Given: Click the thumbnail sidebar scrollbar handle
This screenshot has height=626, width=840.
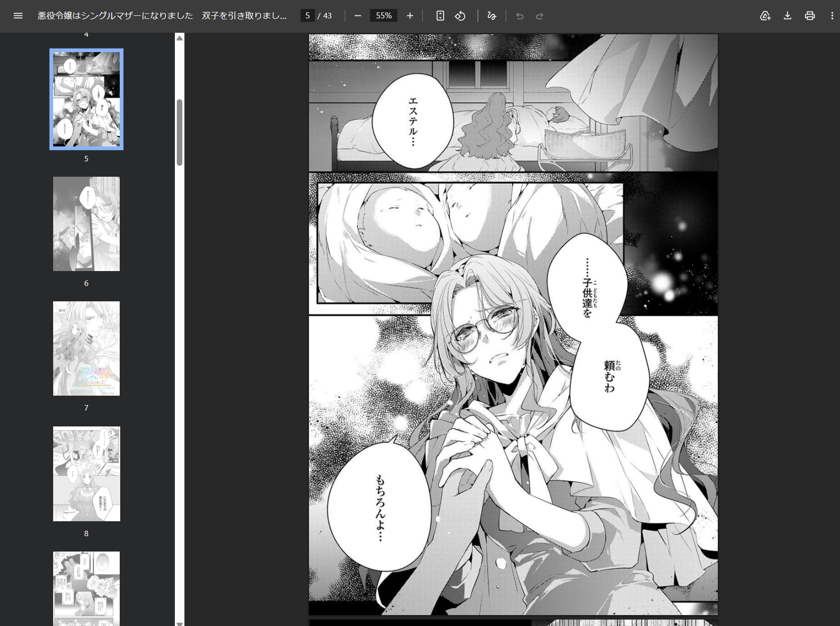Looking at the screenshot, I should point(180,133).
